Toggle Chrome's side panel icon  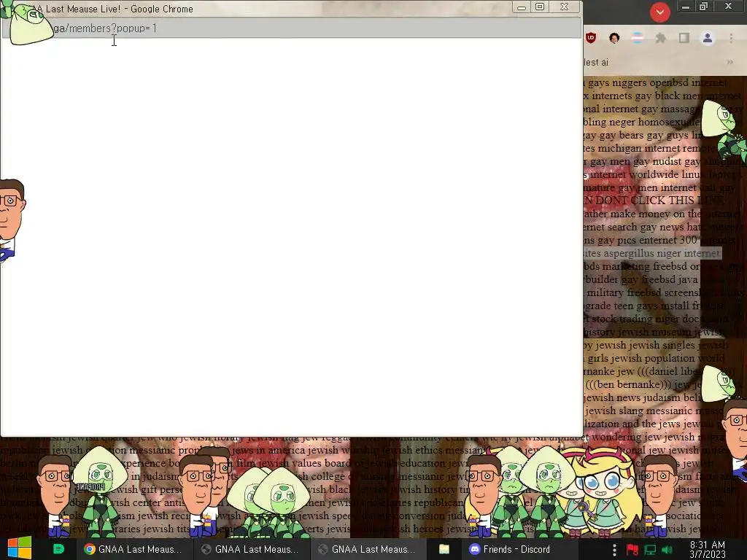pos(684,38)
